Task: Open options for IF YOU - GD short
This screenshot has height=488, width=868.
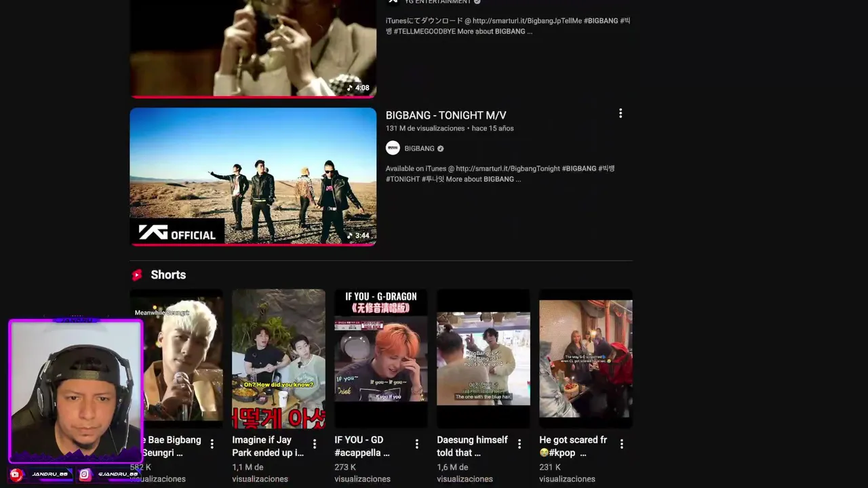Action: click(416, 444)
